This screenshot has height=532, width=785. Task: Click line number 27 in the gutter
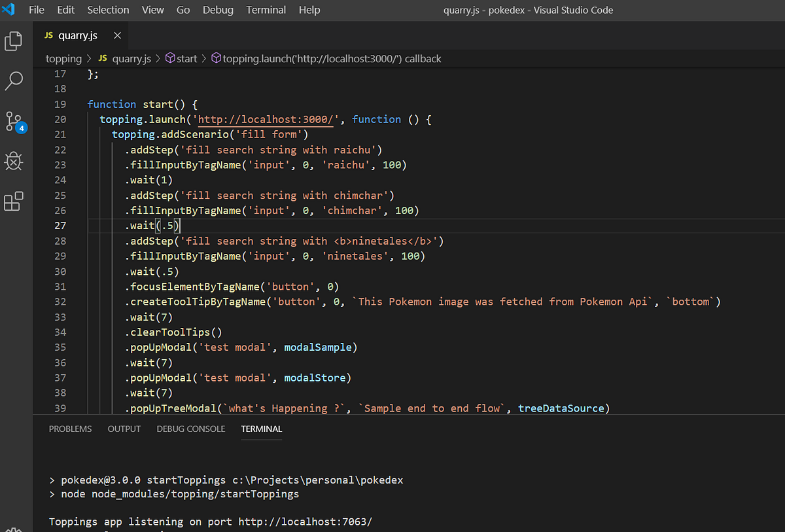pyautogui.click(x=60, y=225)
